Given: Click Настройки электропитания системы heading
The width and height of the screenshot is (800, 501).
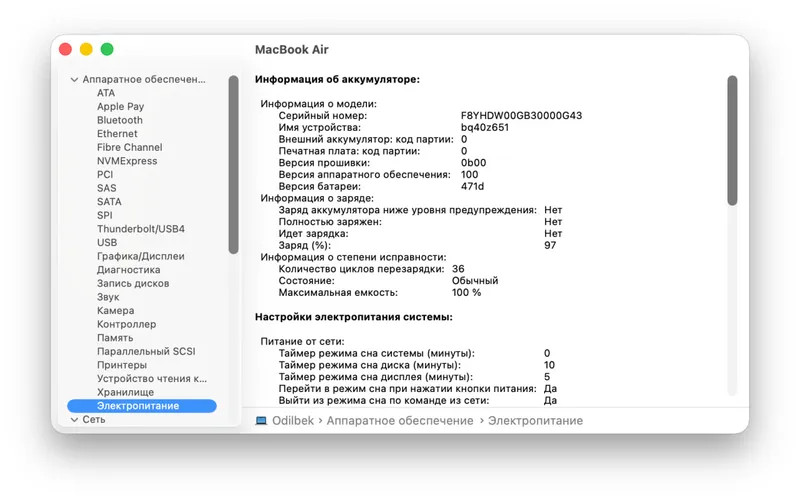Looking at the screenshot, I should tap(354, 317).
